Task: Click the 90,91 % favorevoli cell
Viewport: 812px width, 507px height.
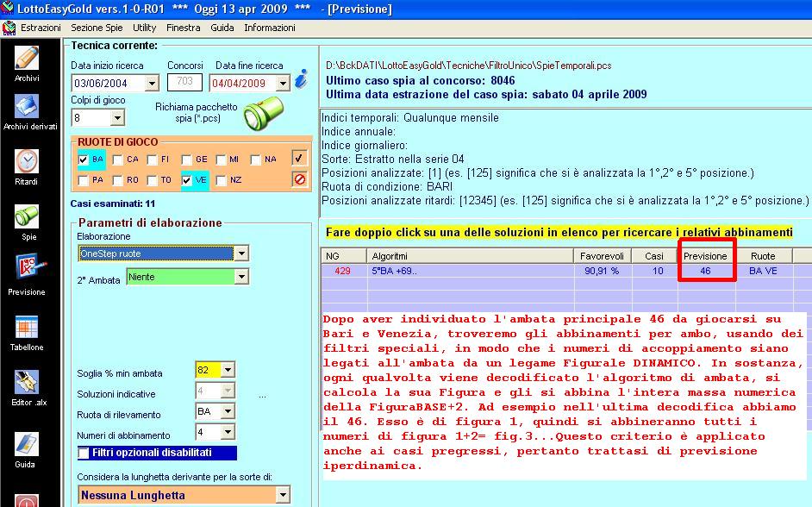Action: click(x=603, y=271)
